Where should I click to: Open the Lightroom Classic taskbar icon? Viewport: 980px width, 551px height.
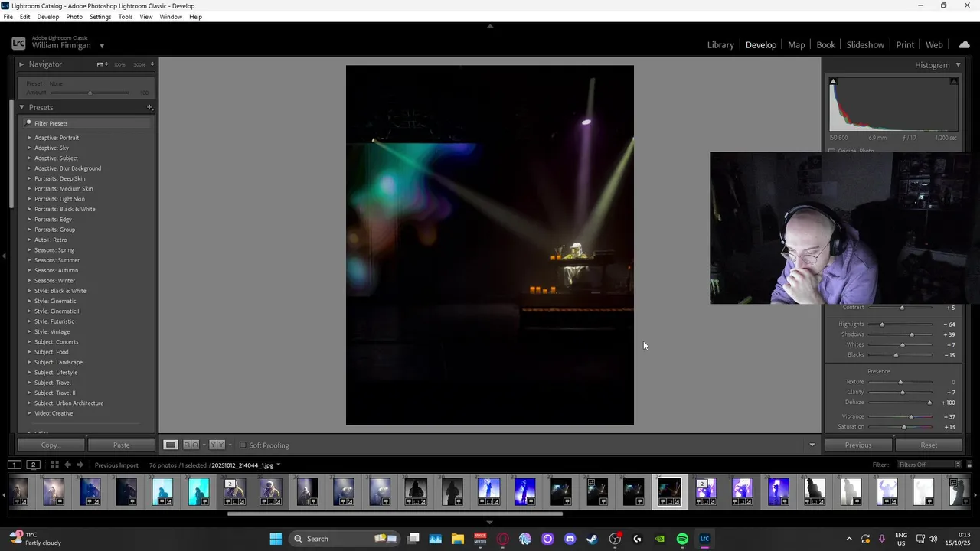coord(704,539)
